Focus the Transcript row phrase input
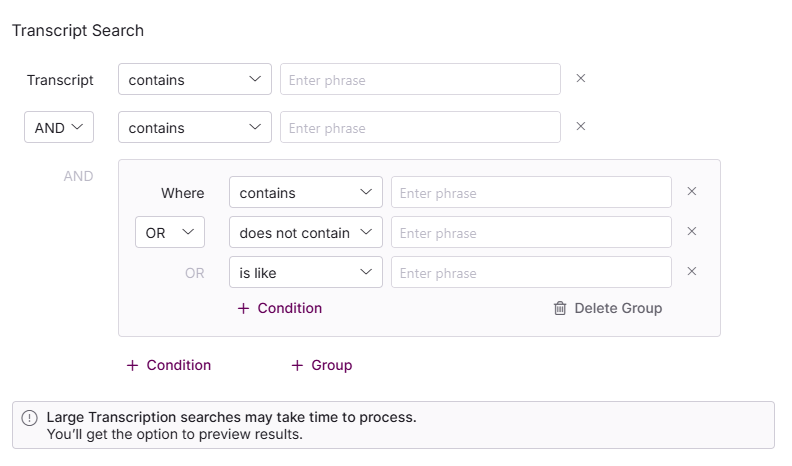 click(x=420, y=79)
